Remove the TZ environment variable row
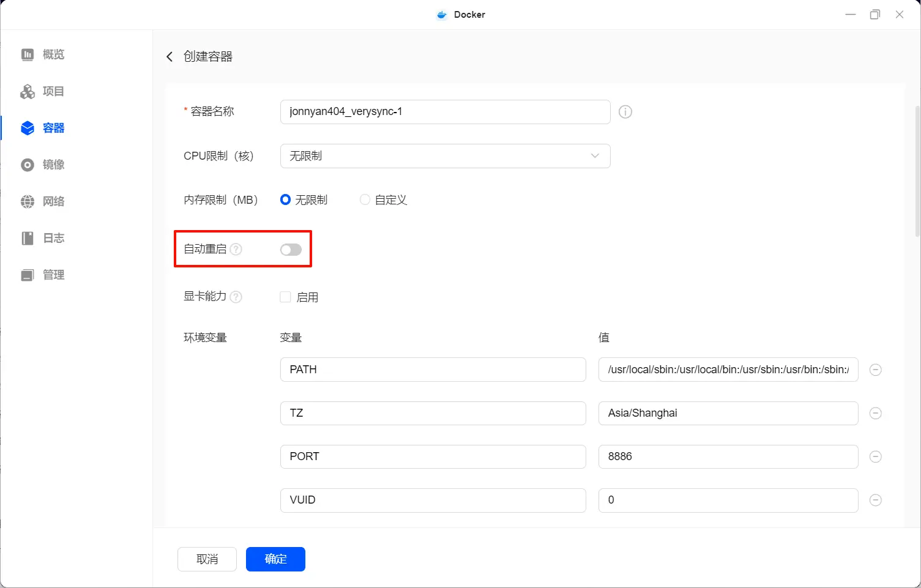 coord(875,413)
